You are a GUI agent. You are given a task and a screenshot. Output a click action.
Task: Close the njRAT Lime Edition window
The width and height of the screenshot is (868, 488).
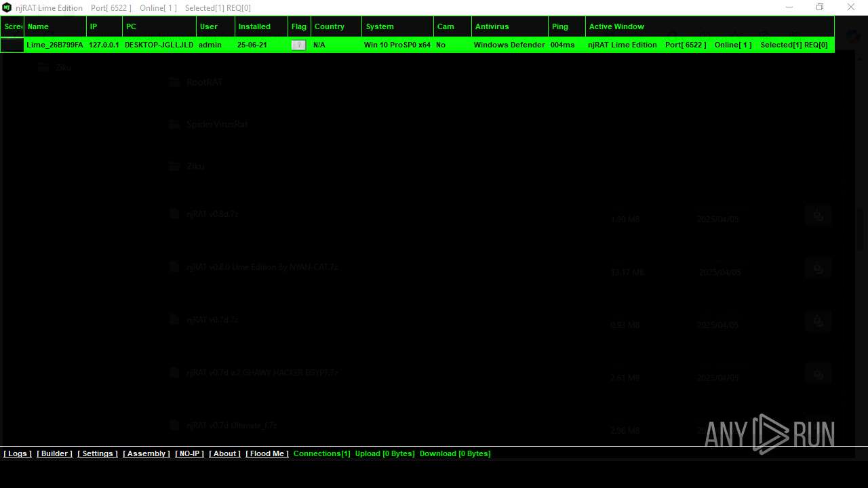click(851, 7)
